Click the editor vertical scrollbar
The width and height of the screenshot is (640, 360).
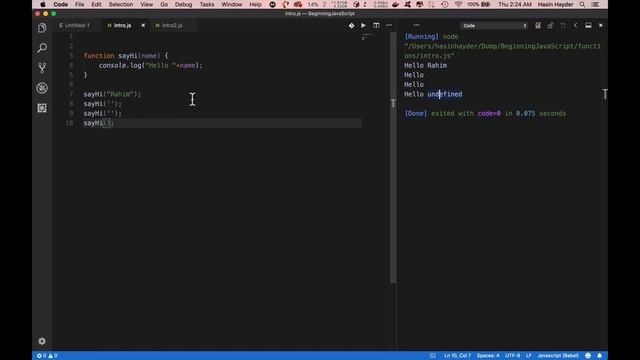pyautogui.click(x=393, y=157)
